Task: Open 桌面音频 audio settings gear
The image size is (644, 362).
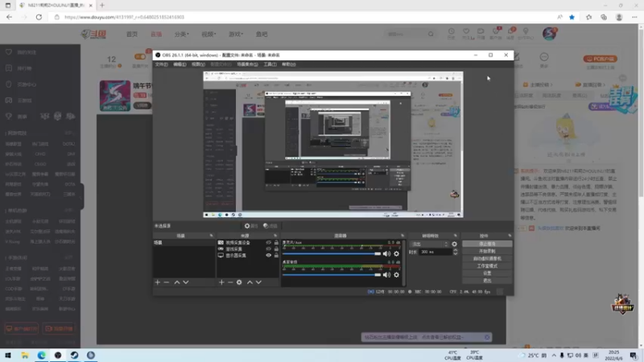Action: pos(396,275)
